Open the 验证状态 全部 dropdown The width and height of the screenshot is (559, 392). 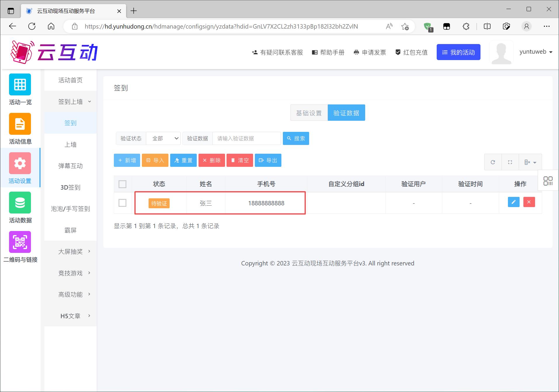pyautogui.click(x=163, y=138)
